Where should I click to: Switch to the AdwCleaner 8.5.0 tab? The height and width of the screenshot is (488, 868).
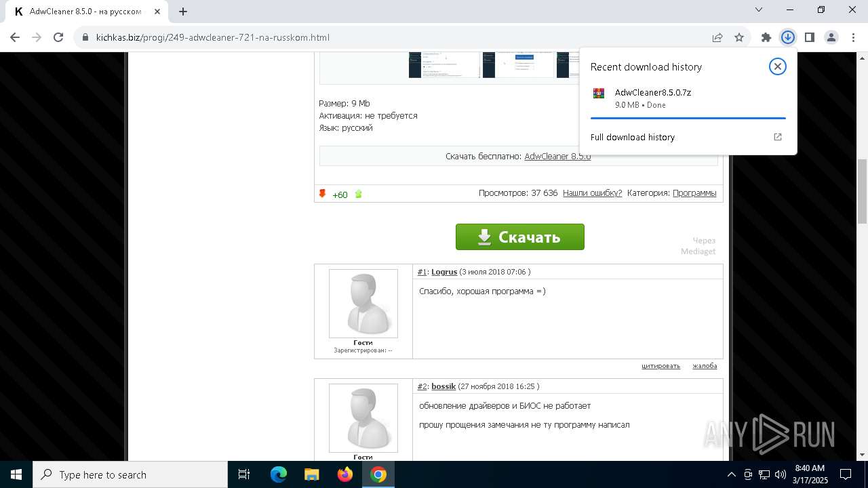coord(86,12)
